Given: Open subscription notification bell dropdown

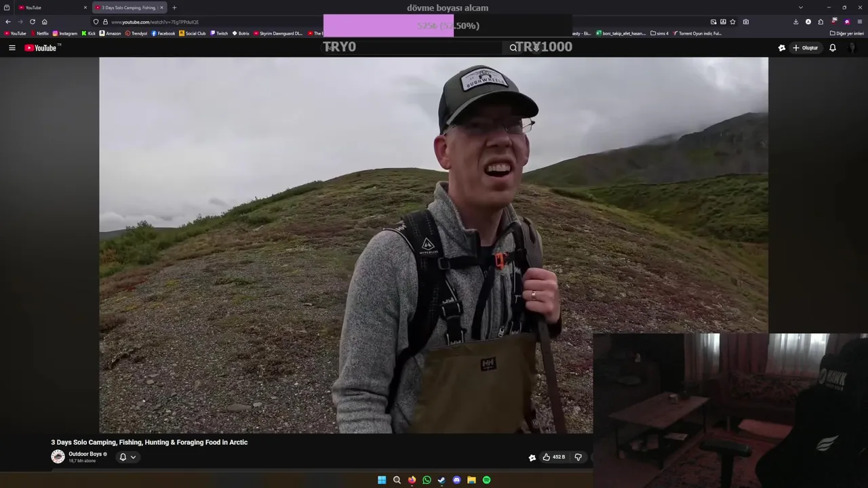Looking at the screenshot, I should 127,457.
